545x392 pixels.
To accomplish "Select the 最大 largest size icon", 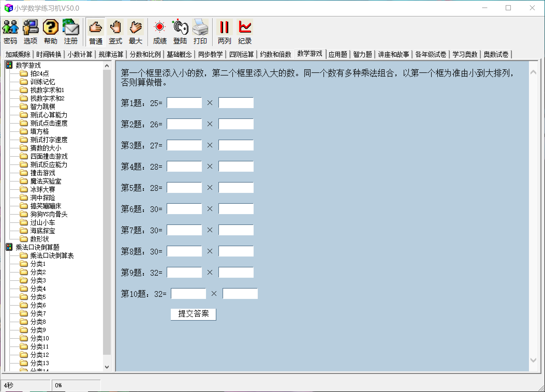I will click(x=136, y=32).
